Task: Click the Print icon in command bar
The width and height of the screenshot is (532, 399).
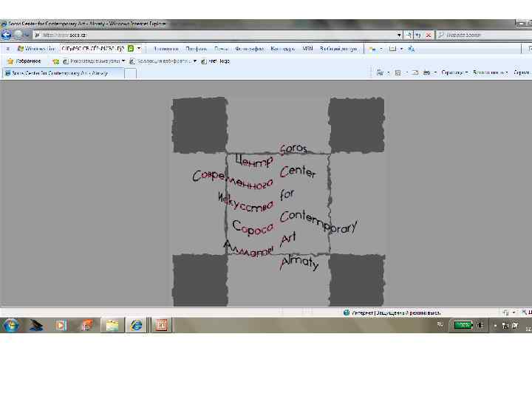Action: [x=426, y=72]
